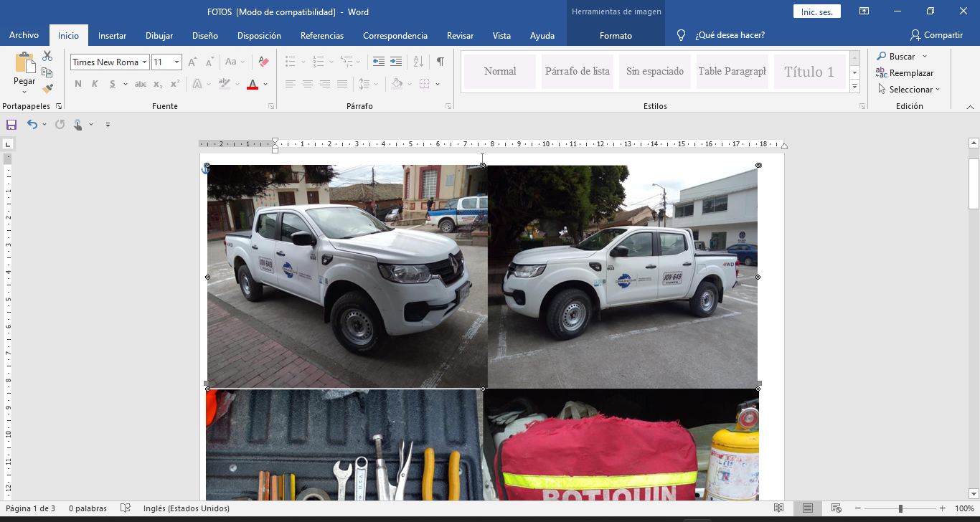Open the font size dropdown
This screenshot has width=980, height=522.
tap(176, 62)
